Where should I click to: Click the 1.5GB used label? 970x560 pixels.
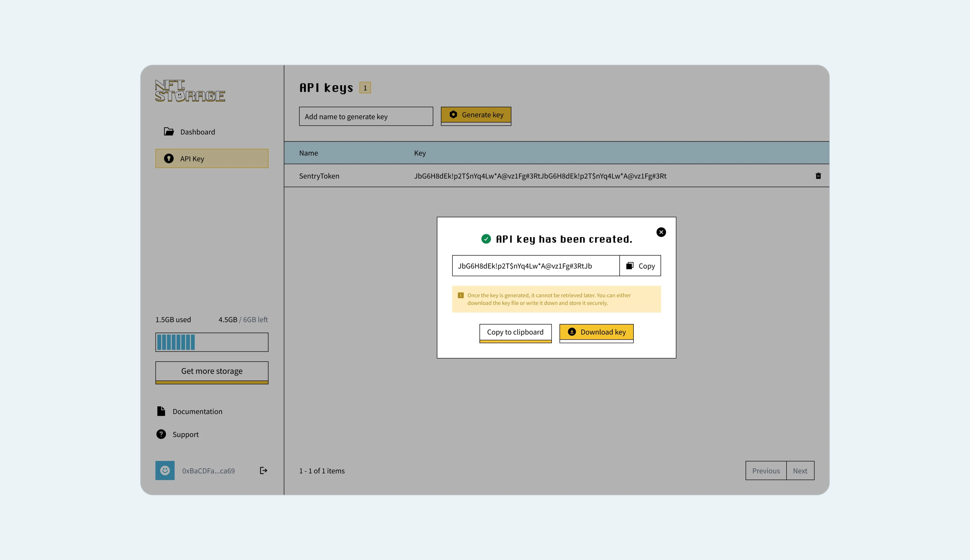[x=173, y=319]
